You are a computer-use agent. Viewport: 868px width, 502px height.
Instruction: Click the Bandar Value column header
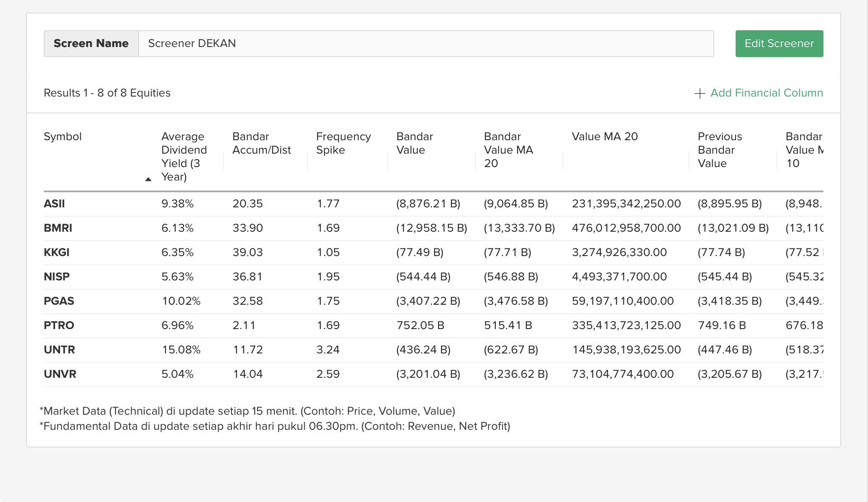(x=414, y=144)
